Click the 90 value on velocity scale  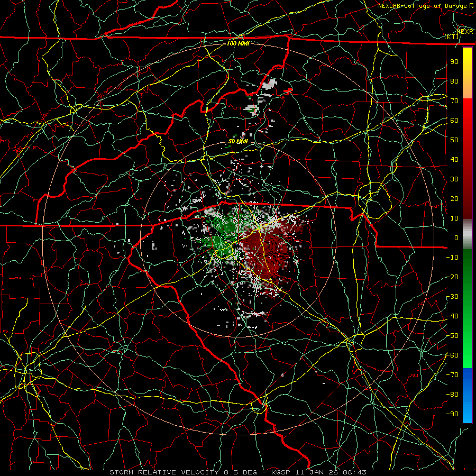coord(454,62)
